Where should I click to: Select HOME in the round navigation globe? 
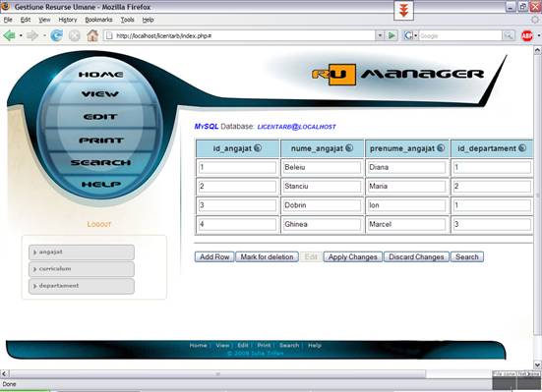[100, 75]
